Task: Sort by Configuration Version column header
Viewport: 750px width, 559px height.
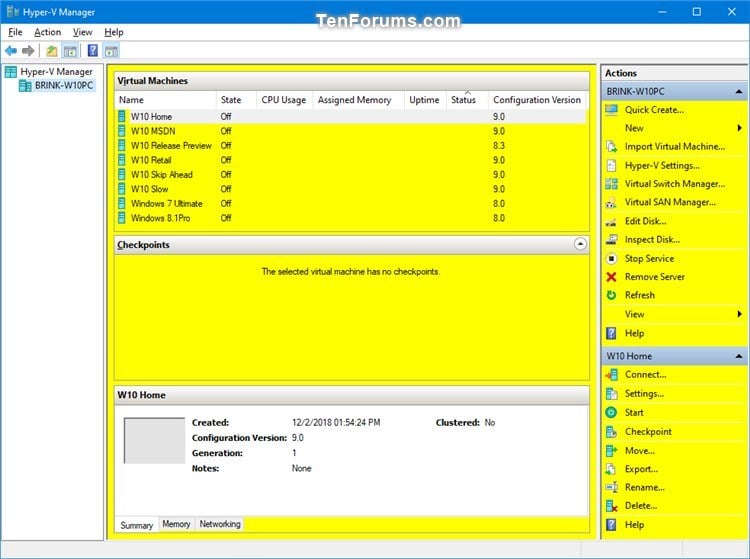Action: tap(538, 100)
